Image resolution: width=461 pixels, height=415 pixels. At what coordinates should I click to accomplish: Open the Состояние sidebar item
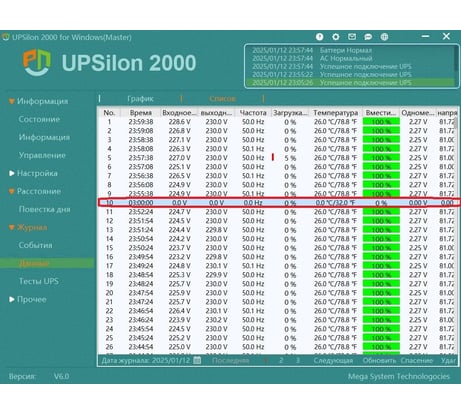coord(39,119)
